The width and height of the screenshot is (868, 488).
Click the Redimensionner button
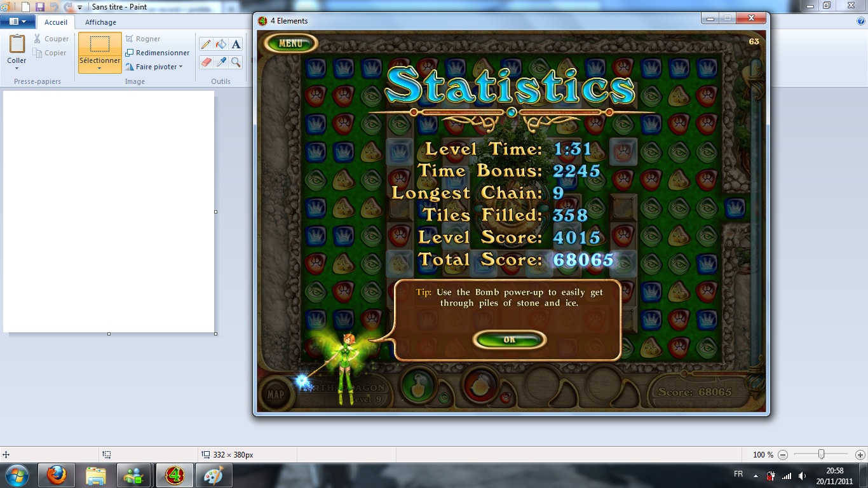(158, 53)
